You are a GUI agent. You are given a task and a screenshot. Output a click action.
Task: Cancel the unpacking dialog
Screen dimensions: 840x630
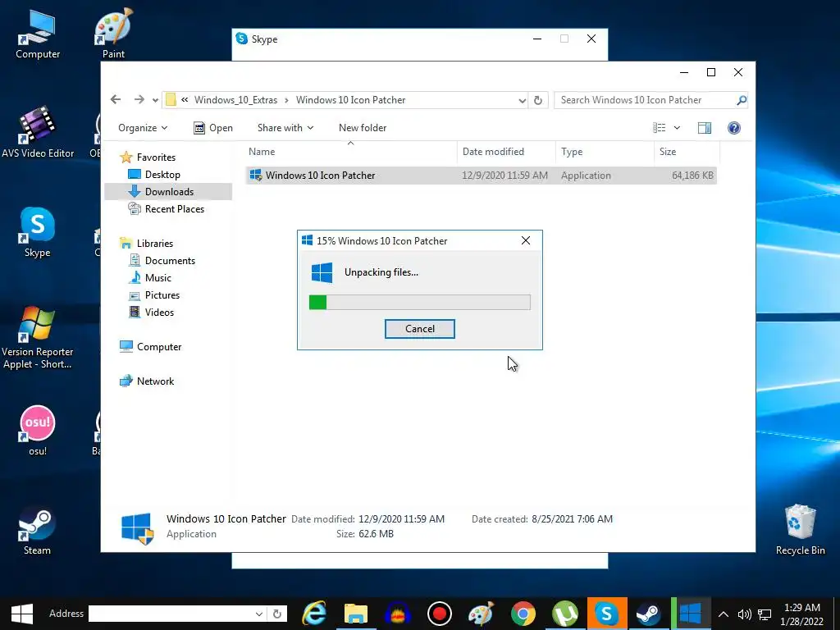click(x=419, y=329)
